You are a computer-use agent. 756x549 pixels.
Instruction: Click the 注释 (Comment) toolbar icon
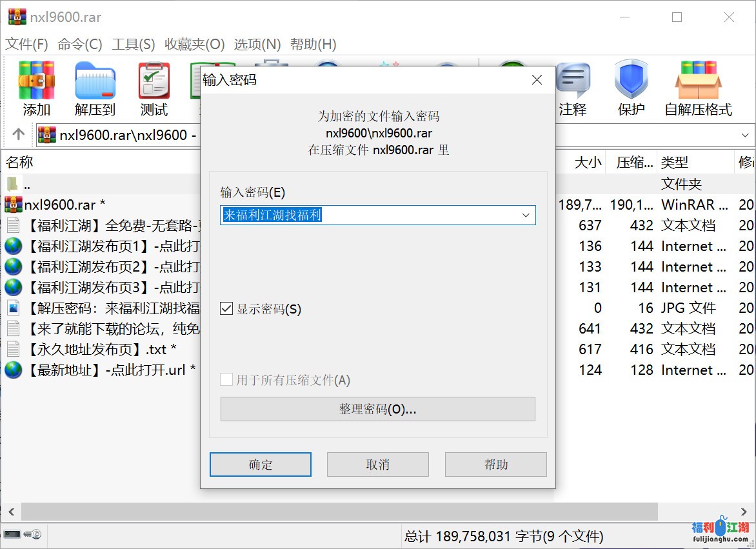572,88
